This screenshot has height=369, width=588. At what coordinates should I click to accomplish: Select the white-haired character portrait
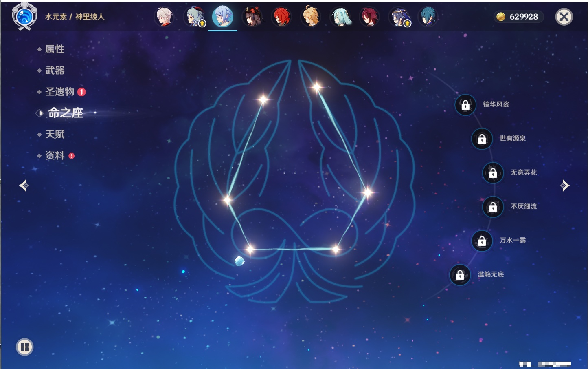click(x=165, y=17)
